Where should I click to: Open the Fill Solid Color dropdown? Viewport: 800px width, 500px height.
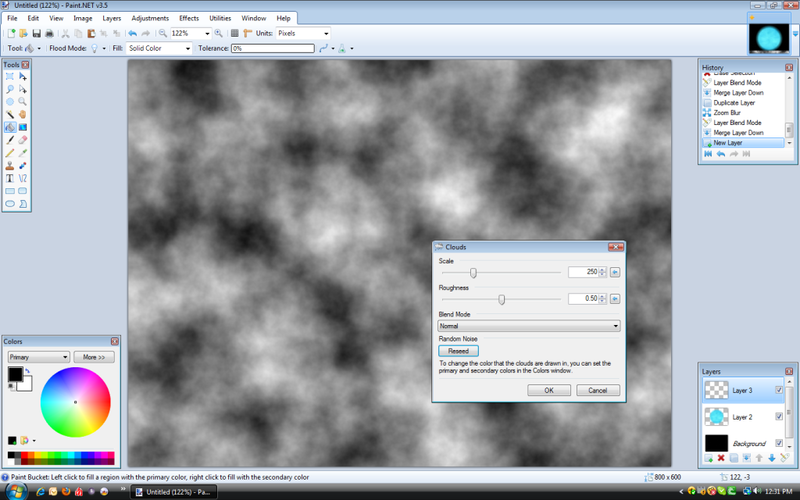tap(188, 48)
